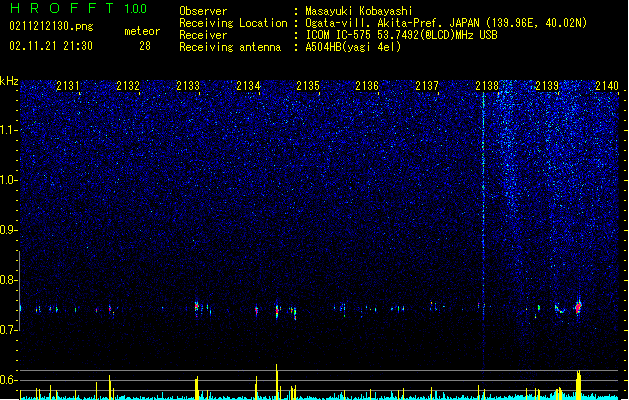This screenshot has width=629, height=400.
Task: Click the 0.7 frequency axis label
Action: (9, 330)
